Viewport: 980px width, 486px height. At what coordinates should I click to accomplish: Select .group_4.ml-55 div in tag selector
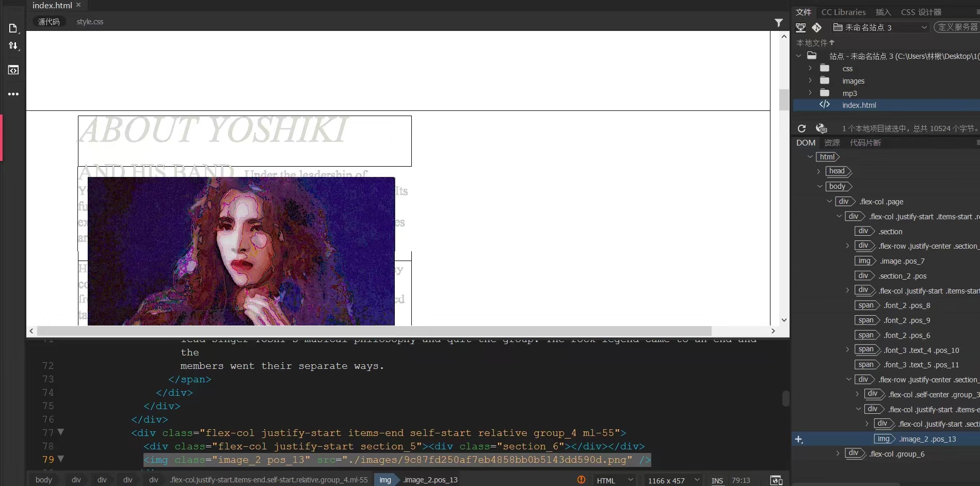click(269, 480)
